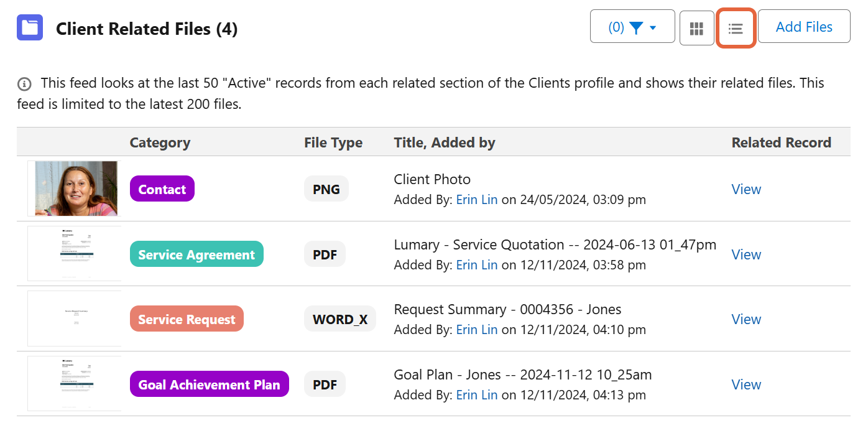The height and width of the screenshot is (428, 868).
Task: Open the Service Quotation PDF thumbnail
Action: (x=75, y=254)
